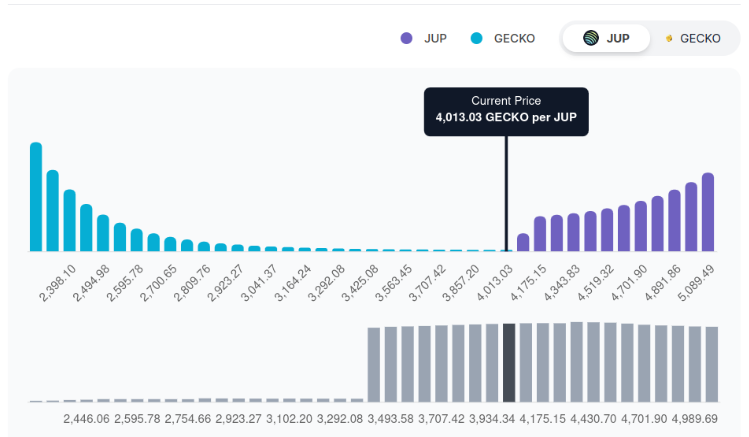Viewport: 749px width, 437px height.
Task: Select the dark highlighted current-price volume bar
Action: (509, 363)
